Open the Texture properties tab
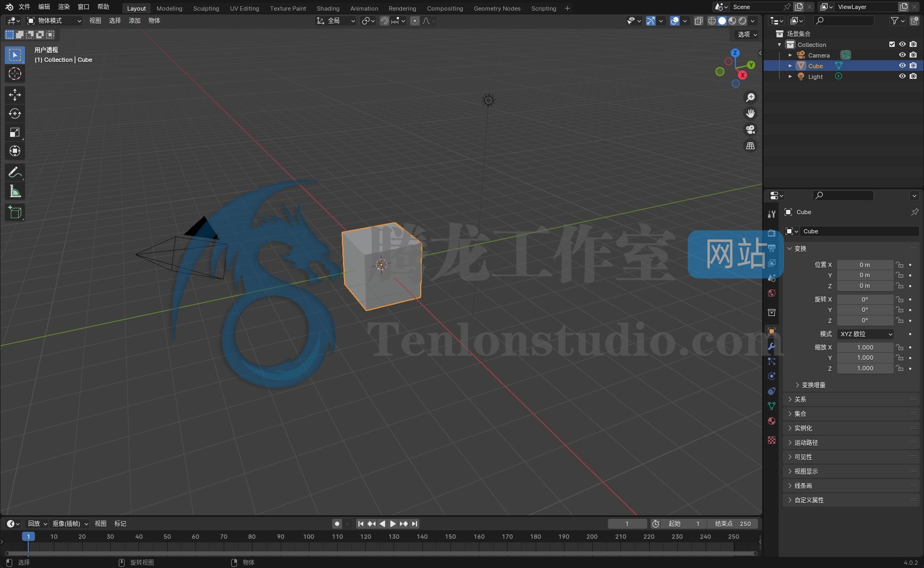 point(772,440)
